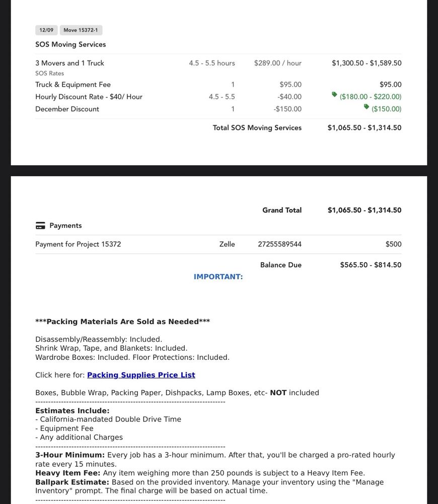Click the Total SOS Moving Services label
This screenshot has height=504, width=438.
(257, 128)
